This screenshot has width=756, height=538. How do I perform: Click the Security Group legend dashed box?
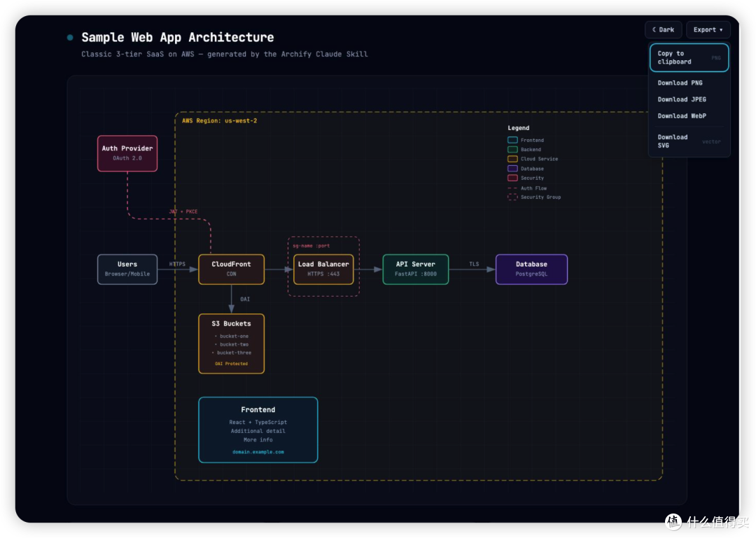point(512,197)
